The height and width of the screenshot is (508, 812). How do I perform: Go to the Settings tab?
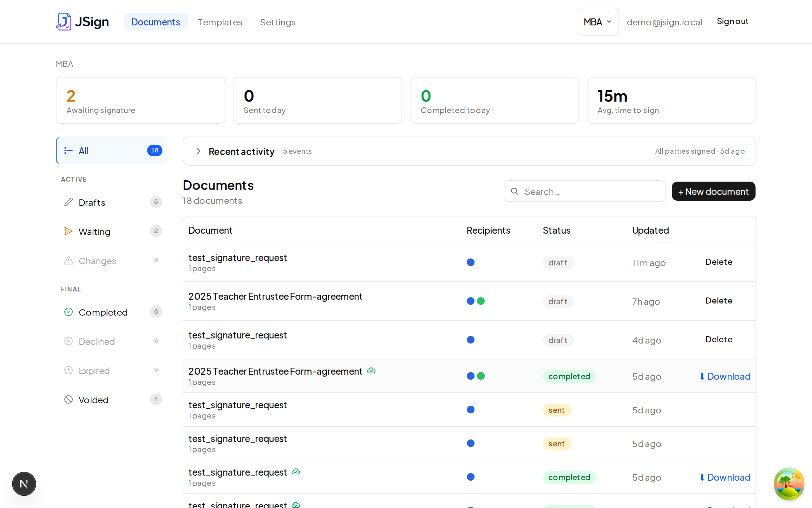pos(278,22)
